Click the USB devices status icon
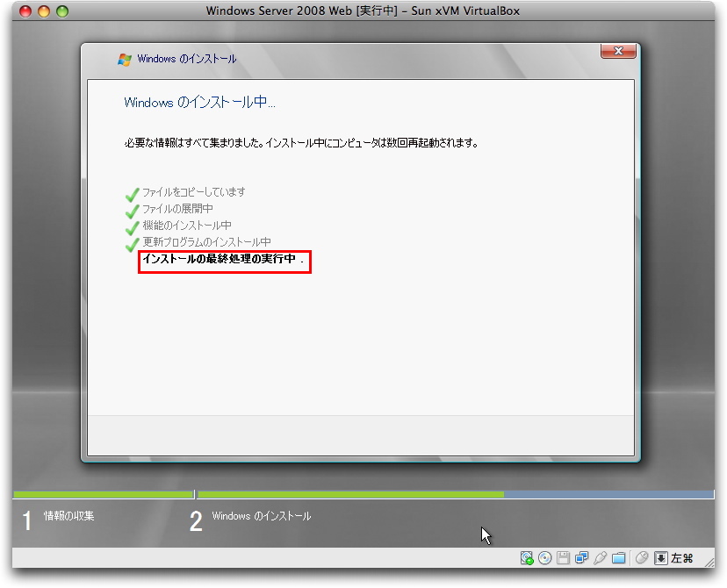The width and height of the screenshot is (727, 588). [600, 558]
